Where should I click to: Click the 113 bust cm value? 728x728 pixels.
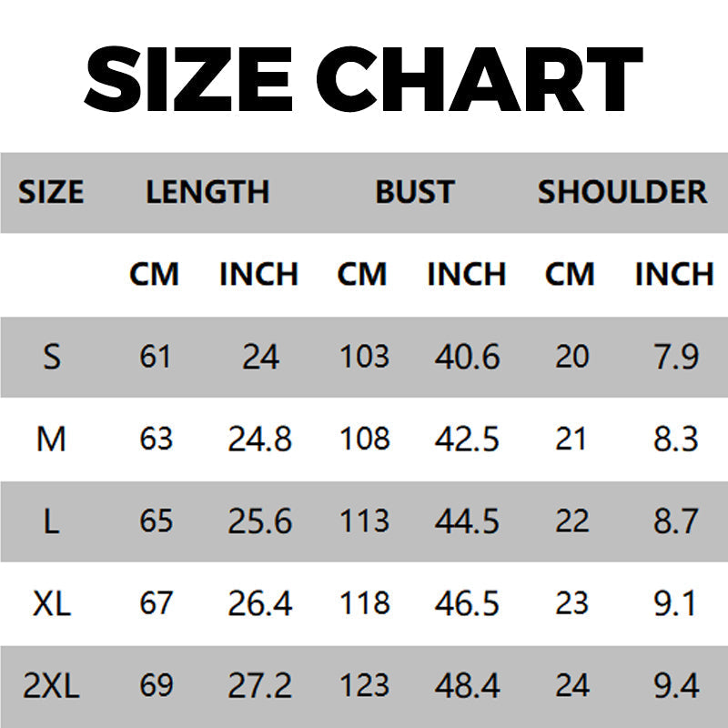(x=364, y=521)
